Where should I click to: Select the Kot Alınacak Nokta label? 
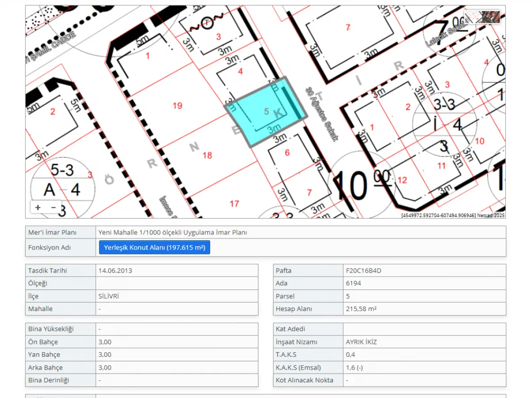[305, 380]
